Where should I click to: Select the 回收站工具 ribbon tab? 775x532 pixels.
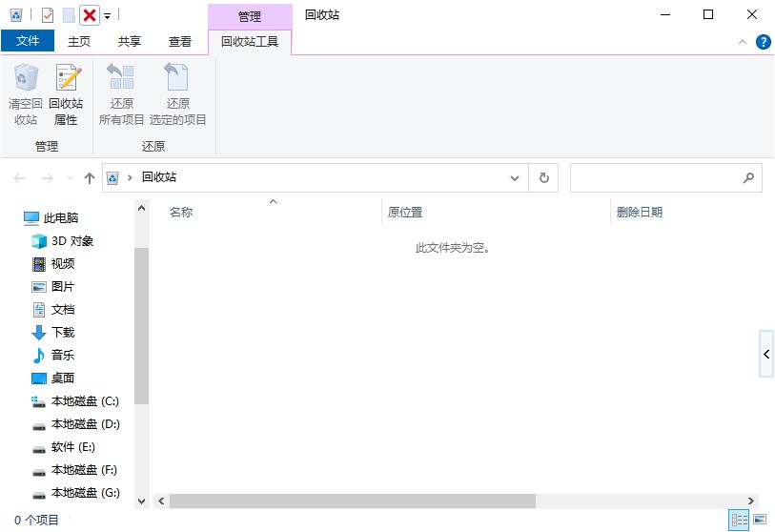[x=250, y=42]
